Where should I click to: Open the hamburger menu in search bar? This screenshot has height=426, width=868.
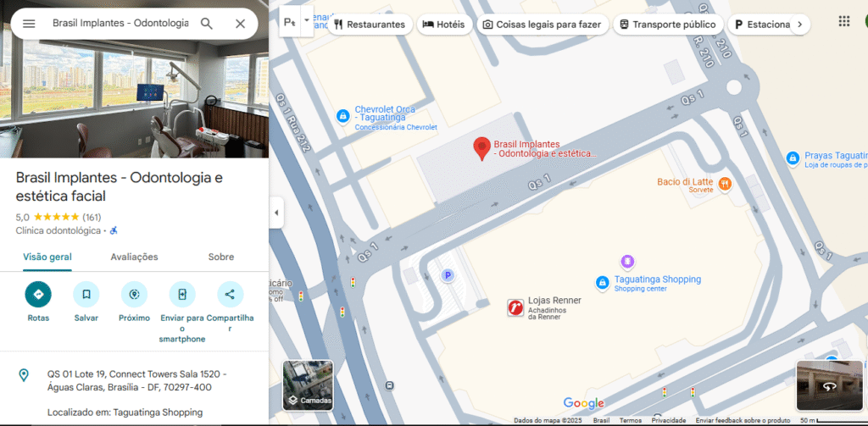click(x=29, y=24)
